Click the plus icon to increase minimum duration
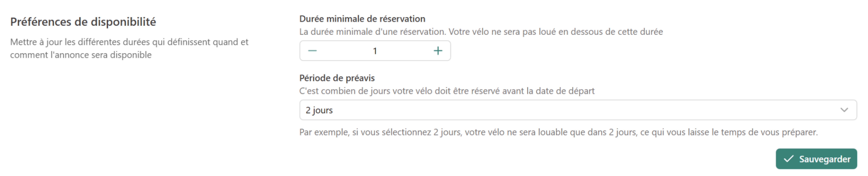Image resolution: width=868 pixels, height=176 pixels. click(x=438, y=50)
